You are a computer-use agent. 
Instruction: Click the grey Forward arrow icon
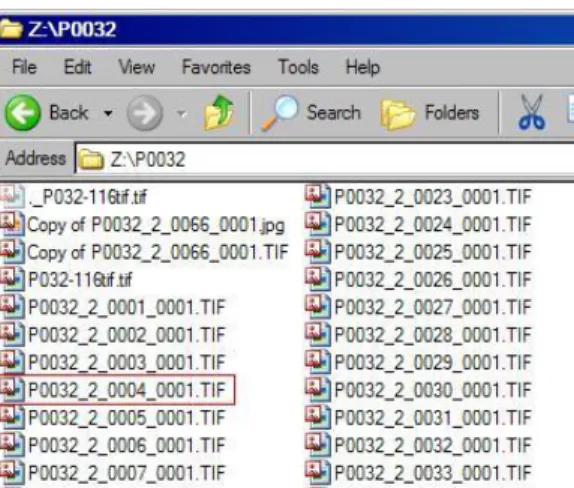click(145, 113)
